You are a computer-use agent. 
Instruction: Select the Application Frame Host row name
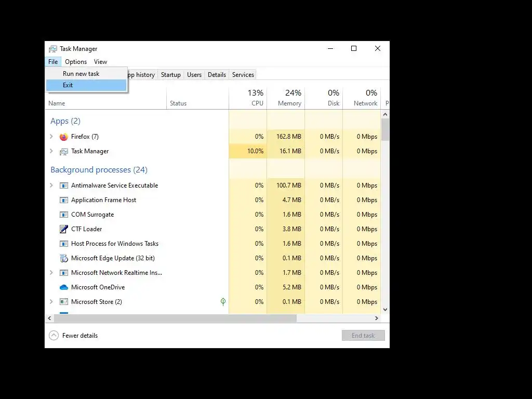pos(104,200)
